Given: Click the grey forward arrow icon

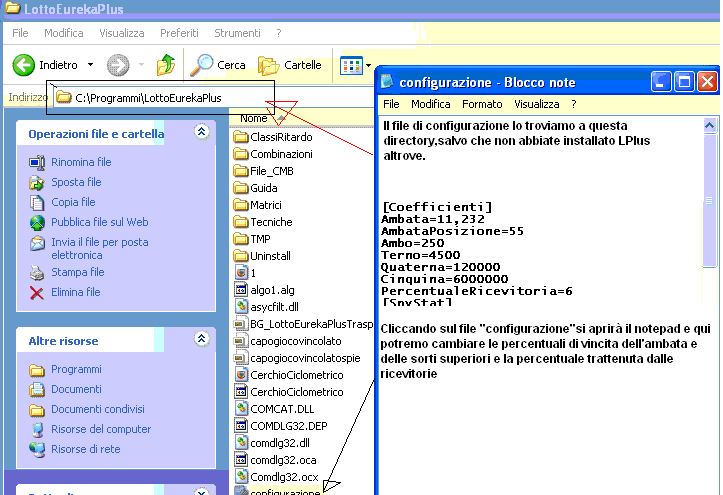Looking at the screenshot, I should tap(118, 65).
